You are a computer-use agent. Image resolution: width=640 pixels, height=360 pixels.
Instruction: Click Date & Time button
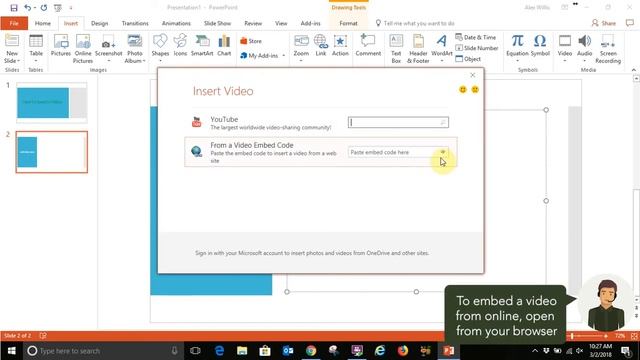click(476, 37)
